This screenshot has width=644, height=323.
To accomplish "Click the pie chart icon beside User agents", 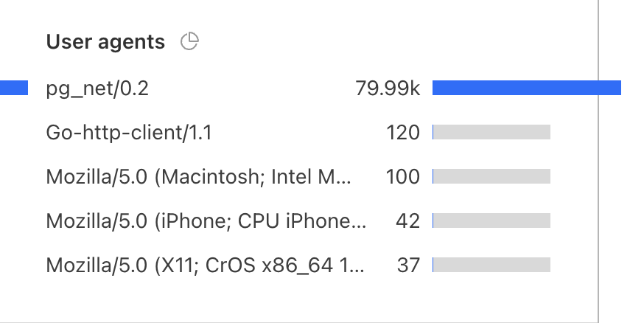I will pos(190,42).
